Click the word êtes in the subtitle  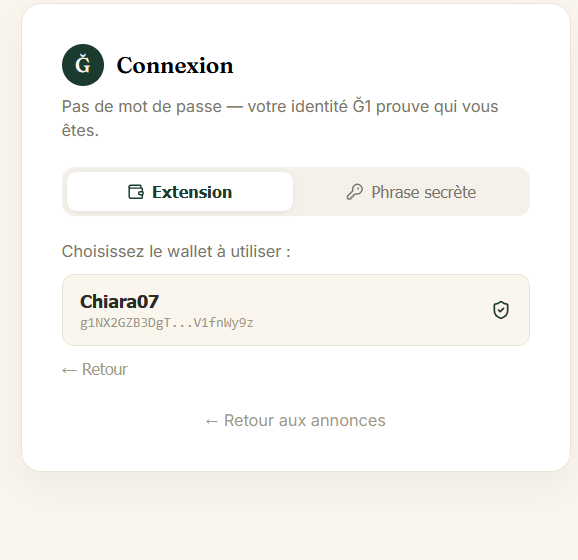coord(80,131)
